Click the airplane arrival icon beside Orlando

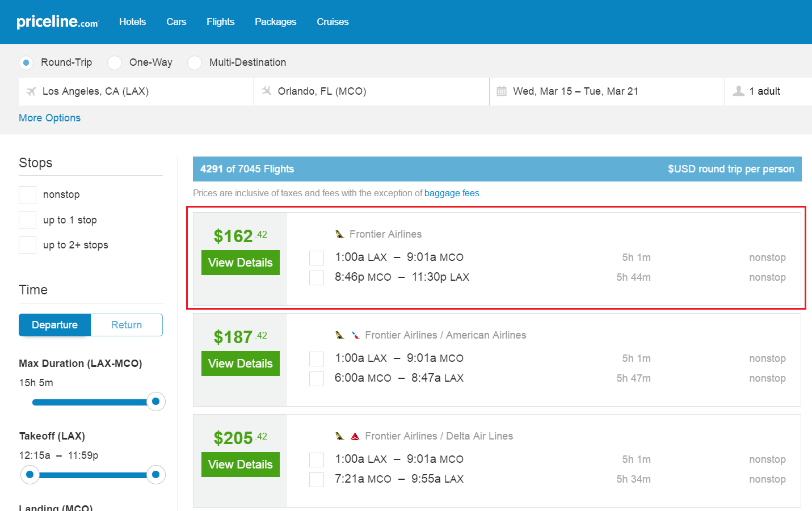point(267,91)
